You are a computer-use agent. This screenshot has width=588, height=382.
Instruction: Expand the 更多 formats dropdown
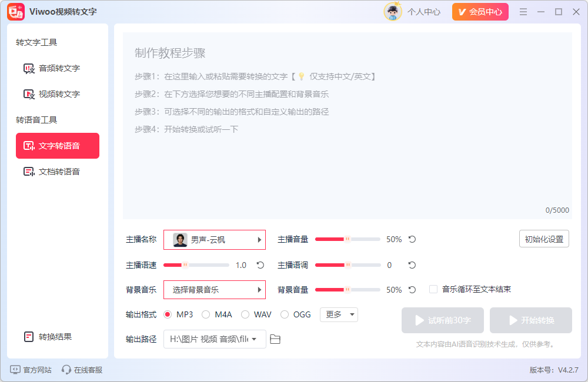(339, 314)
